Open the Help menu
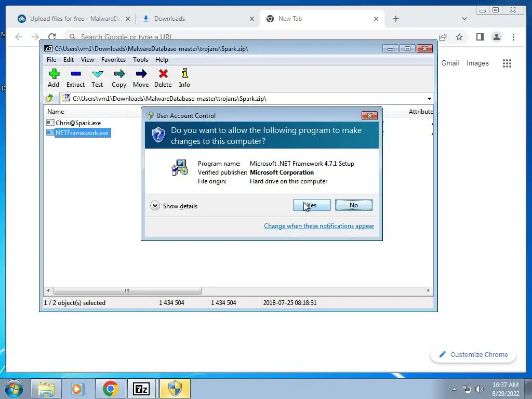Image resolution: width=532 pixels, height=399 pixels. click(x=162, y=60)
